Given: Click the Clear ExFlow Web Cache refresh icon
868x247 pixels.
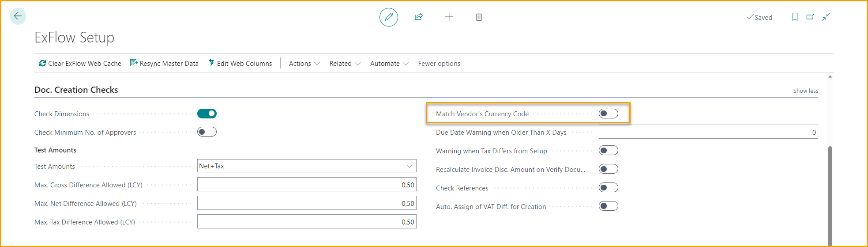Looking at the screenshot, I should tap(42, 63).
